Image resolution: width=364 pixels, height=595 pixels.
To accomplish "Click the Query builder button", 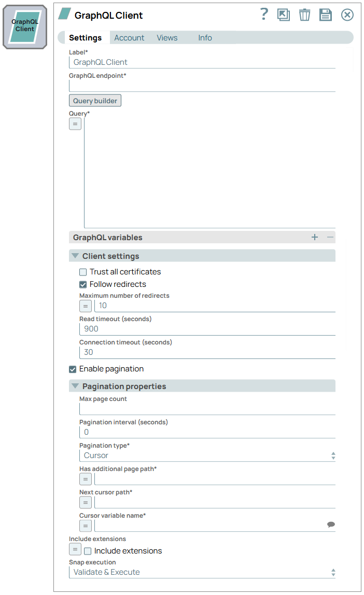I will [x=95, y=101].
